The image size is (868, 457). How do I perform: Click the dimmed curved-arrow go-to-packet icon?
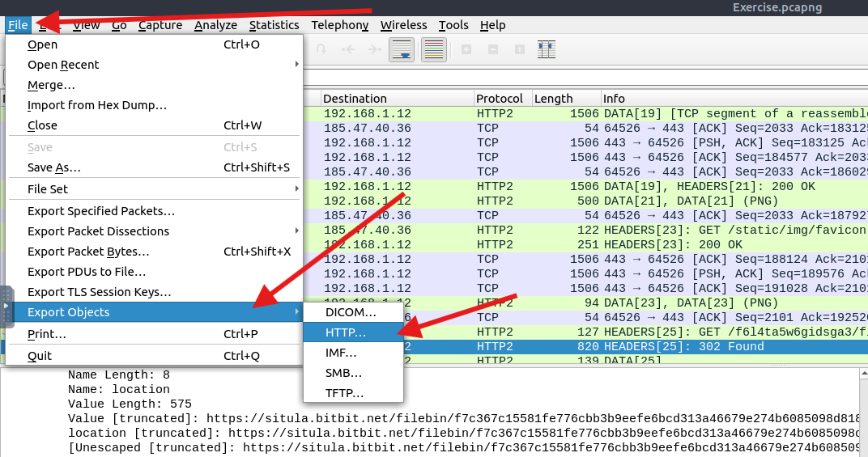click(x=321, y=50)
